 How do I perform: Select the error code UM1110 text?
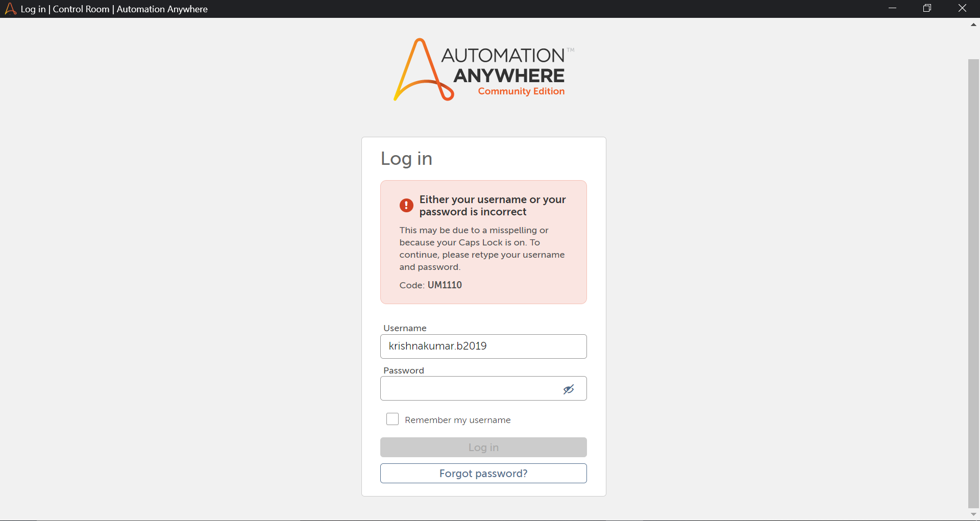point(445,285)
